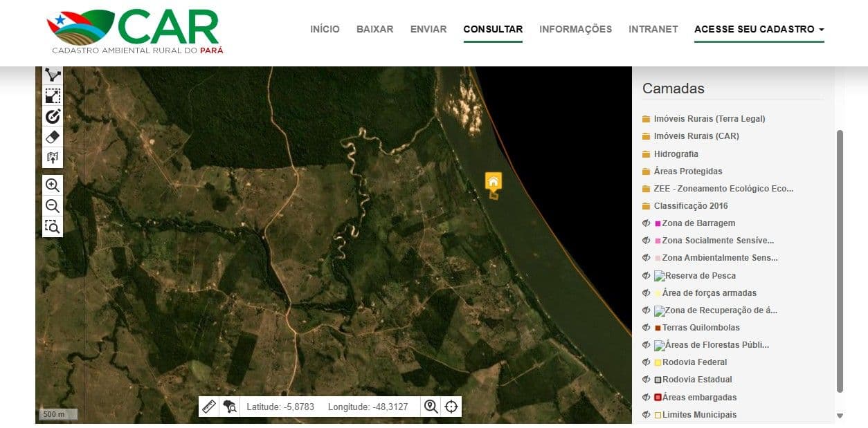Click the Latitude coordinate readout
Image resolution: width=868 pixels, height=428 pixels.
(x=280, y=407)
